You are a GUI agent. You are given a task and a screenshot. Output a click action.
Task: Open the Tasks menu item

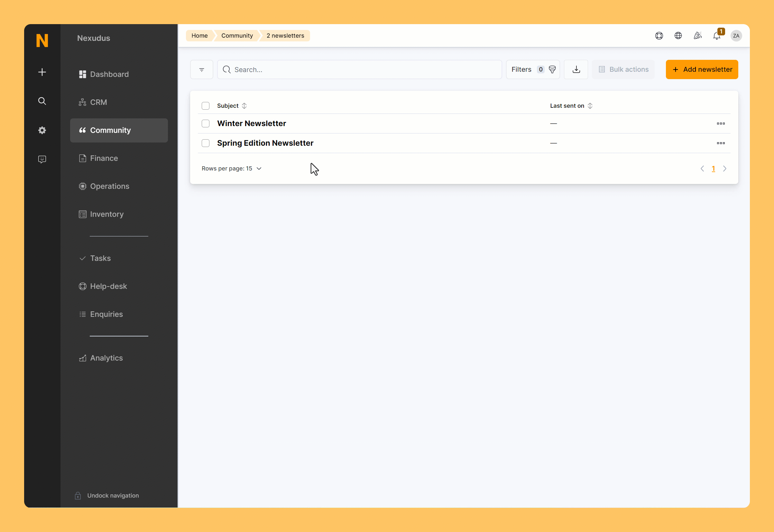click(119, 258)
